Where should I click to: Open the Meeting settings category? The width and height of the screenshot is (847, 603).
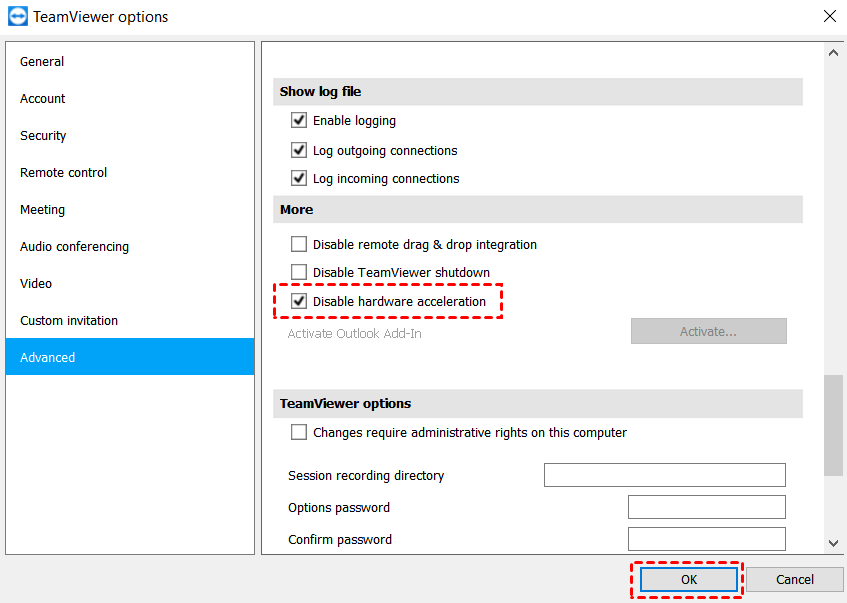tap(130, 210)
